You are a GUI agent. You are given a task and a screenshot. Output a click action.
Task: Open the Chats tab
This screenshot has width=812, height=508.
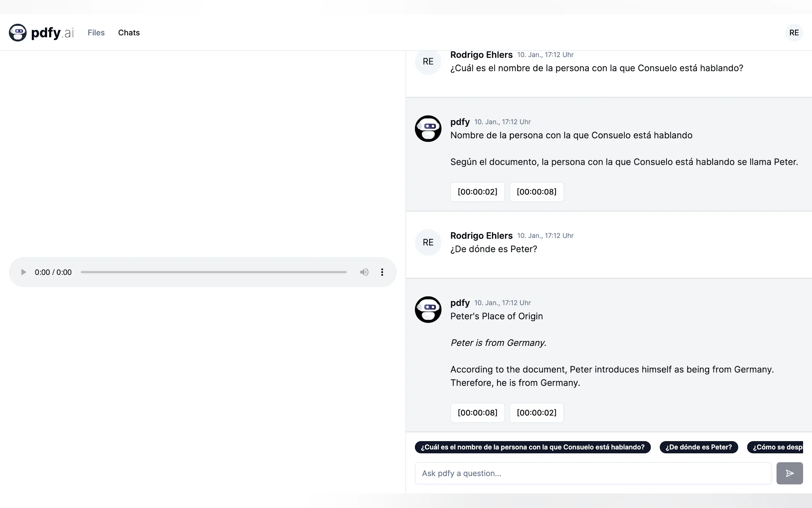coord(129,33)
